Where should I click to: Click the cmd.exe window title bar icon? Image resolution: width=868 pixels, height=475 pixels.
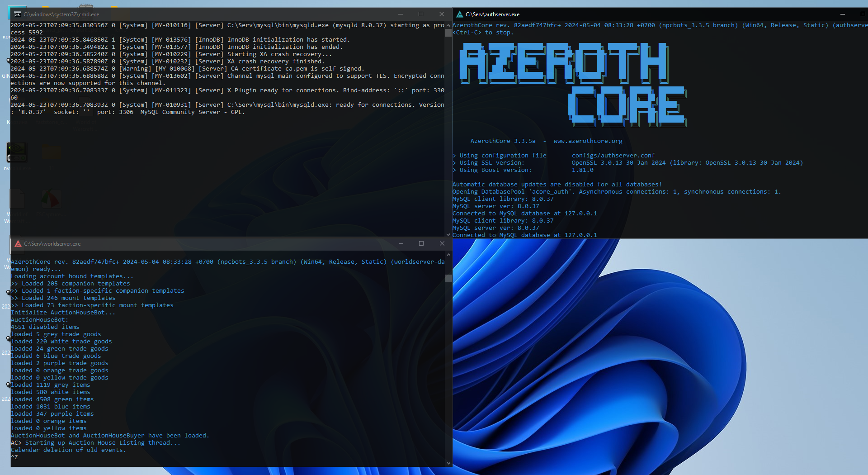point(17,14)
